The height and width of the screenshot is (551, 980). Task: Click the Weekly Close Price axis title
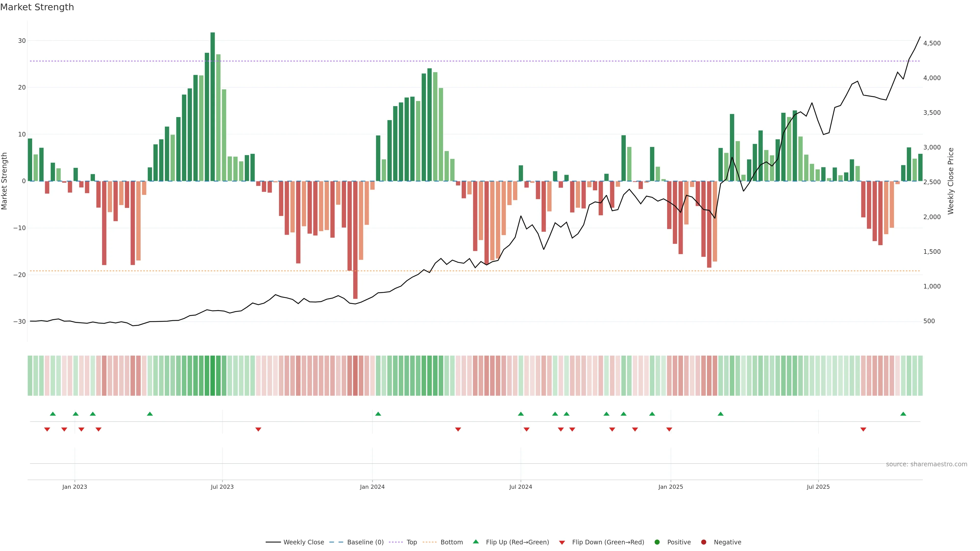951,181
